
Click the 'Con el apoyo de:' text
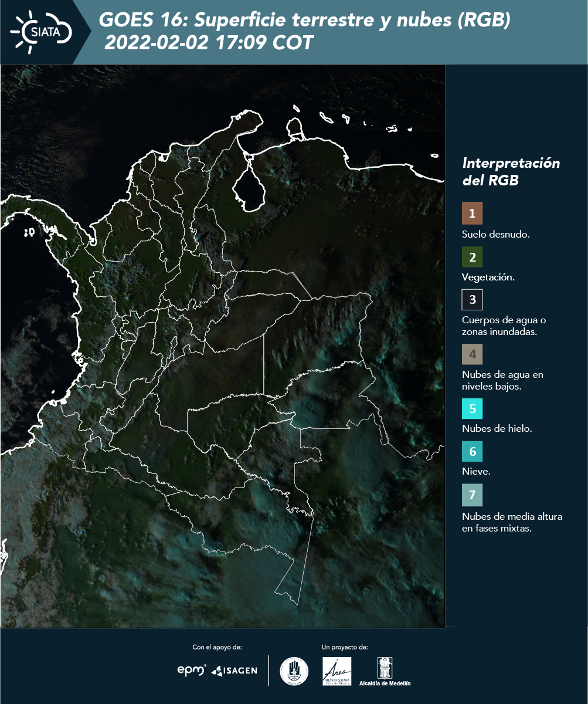tap(217, 647)
